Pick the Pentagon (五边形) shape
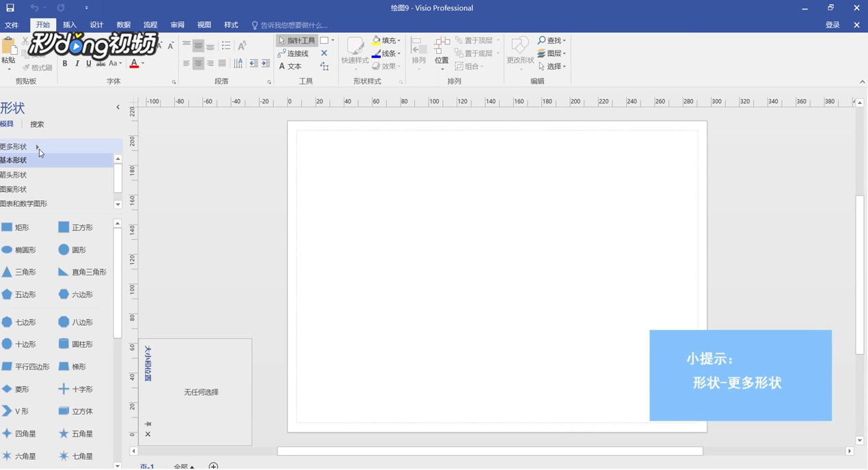The height and width of the screenshot is (470, 868). point(18,294)
